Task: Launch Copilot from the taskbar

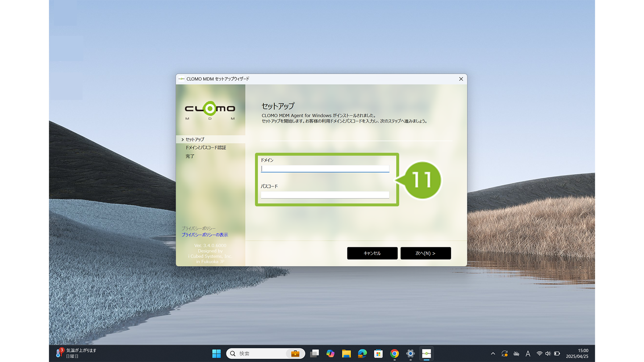Action: click(x=330, y=354)
